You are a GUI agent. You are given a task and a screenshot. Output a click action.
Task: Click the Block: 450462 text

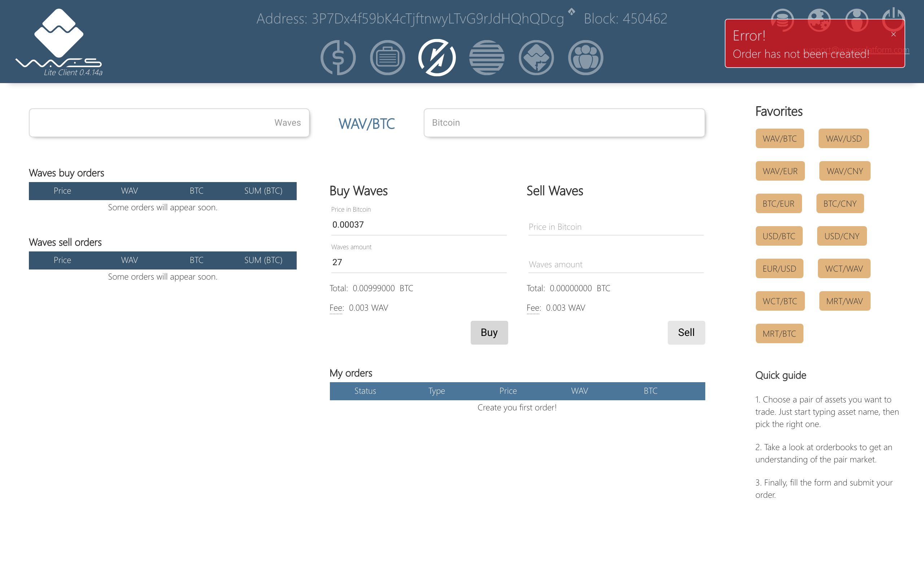tap(626, 18)
